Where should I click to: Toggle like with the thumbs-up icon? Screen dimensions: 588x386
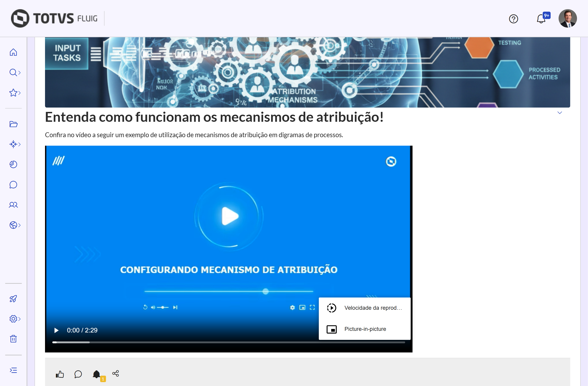pos(60,374)
